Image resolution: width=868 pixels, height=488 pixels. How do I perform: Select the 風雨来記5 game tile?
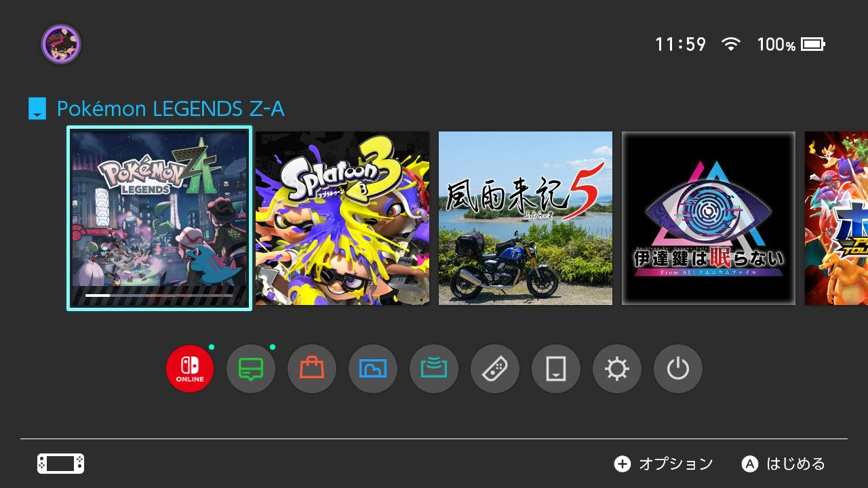point(526,218)
